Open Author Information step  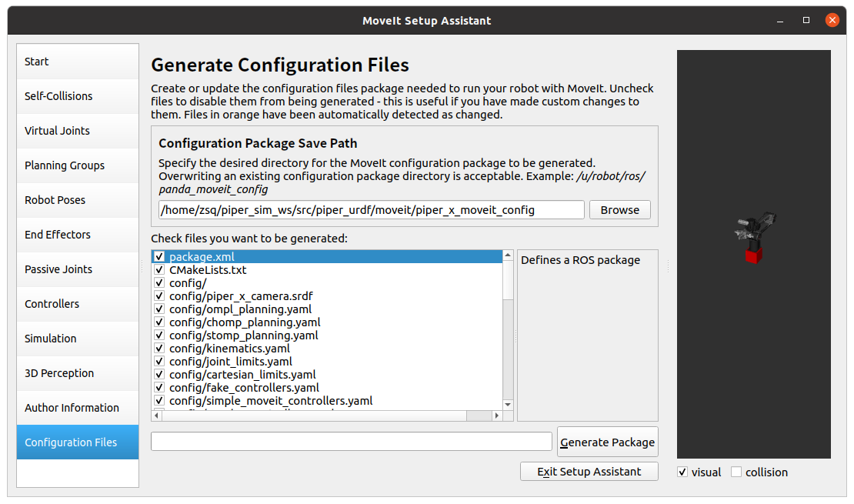click(x=78, y=408)
